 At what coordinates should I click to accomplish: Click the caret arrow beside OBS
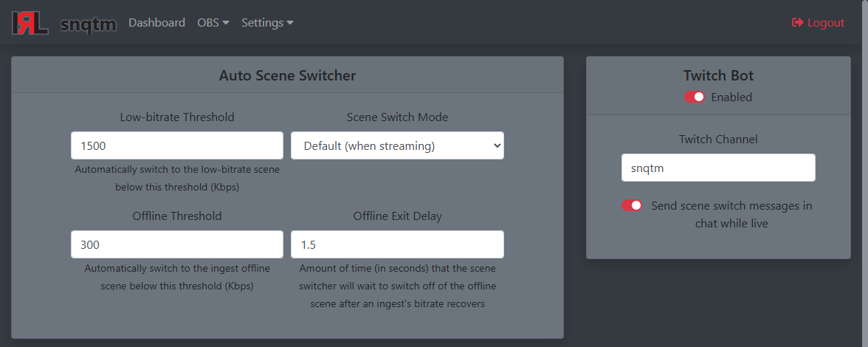coord(226,23)
